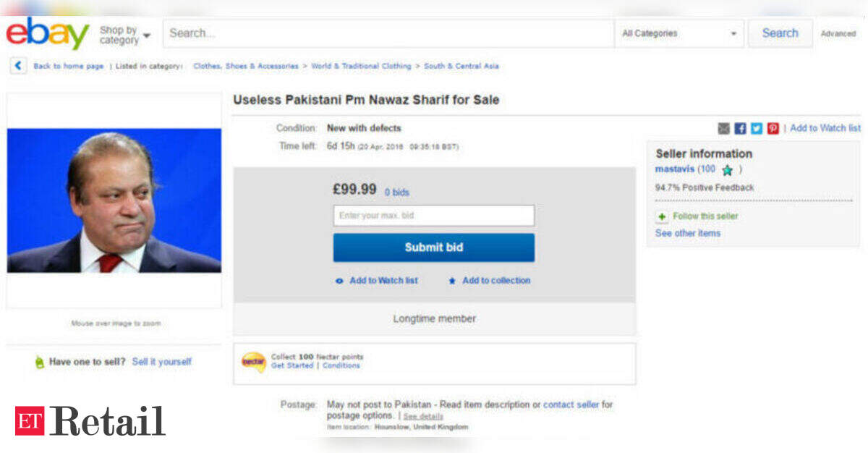This screenshot has width=868, height=453.
Task: Share listing via email icon
Action: pos(723,128)
